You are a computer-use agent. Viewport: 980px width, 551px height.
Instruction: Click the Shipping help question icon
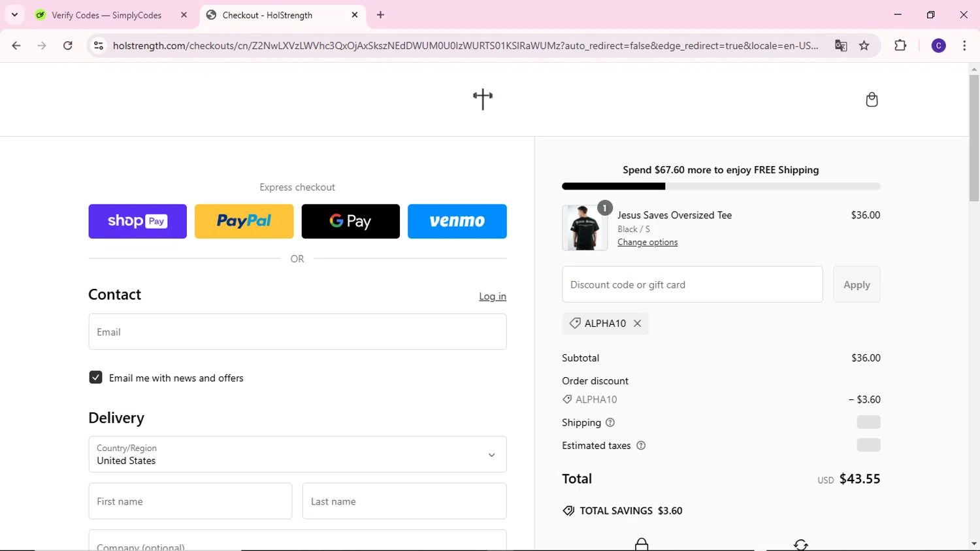(x=610, y=423)
